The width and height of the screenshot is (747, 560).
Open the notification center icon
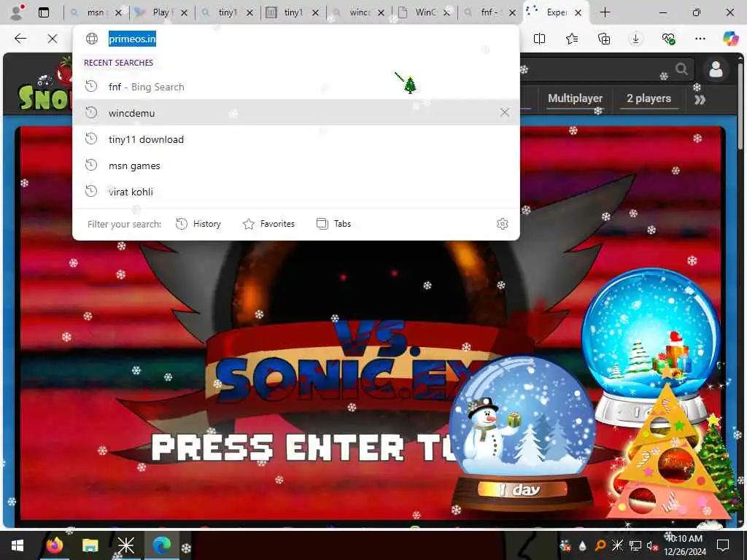pyautogui.click(x=723, y=545)
